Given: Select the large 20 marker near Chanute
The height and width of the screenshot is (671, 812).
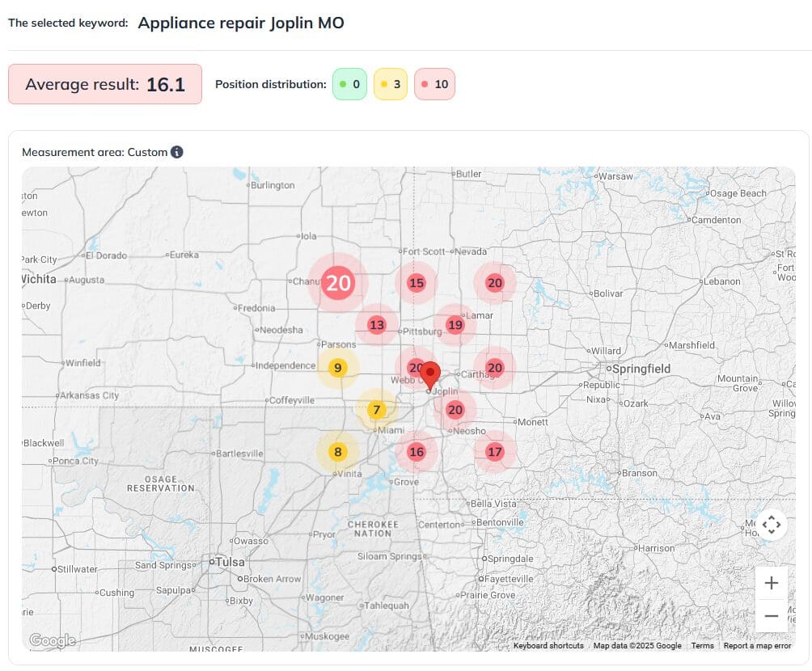Looking at the screenshot, I should coord(338,283).
